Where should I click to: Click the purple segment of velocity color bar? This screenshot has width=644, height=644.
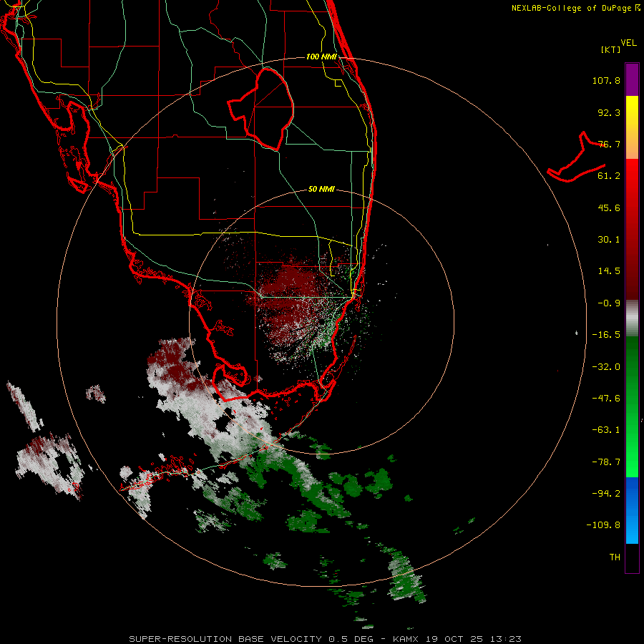pyautogui.click(x=632, y=79)
